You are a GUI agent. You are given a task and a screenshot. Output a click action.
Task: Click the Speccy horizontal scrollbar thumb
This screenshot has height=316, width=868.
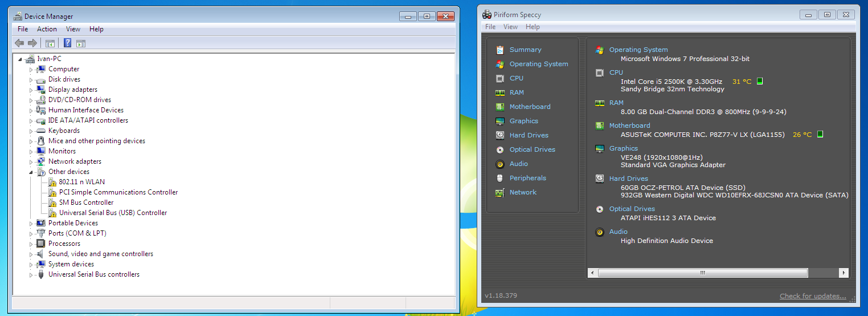pos(703,273)
